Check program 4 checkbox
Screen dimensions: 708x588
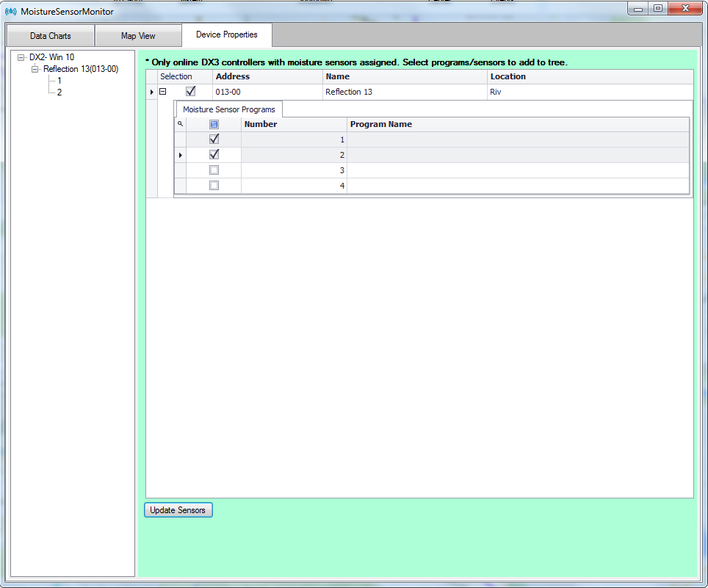[x=214, y=186]
